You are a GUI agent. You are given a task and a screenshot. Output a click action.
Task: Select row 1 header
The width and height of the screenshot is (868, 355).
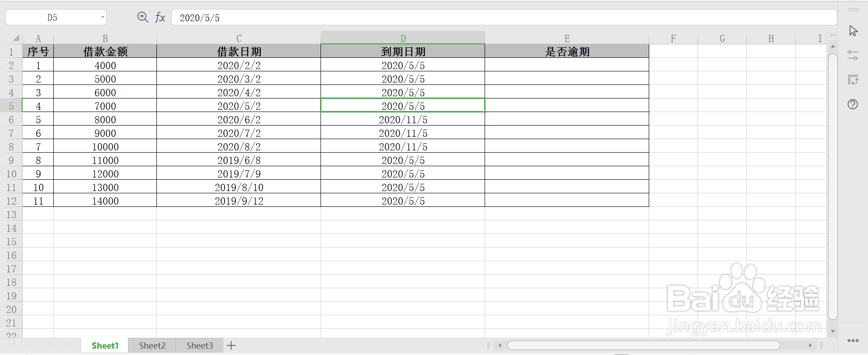(x=11, y=51)
